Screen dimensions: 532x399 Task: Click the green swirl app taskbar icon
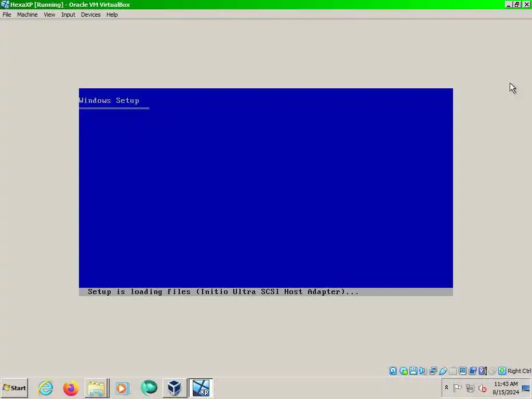point(149,388)
